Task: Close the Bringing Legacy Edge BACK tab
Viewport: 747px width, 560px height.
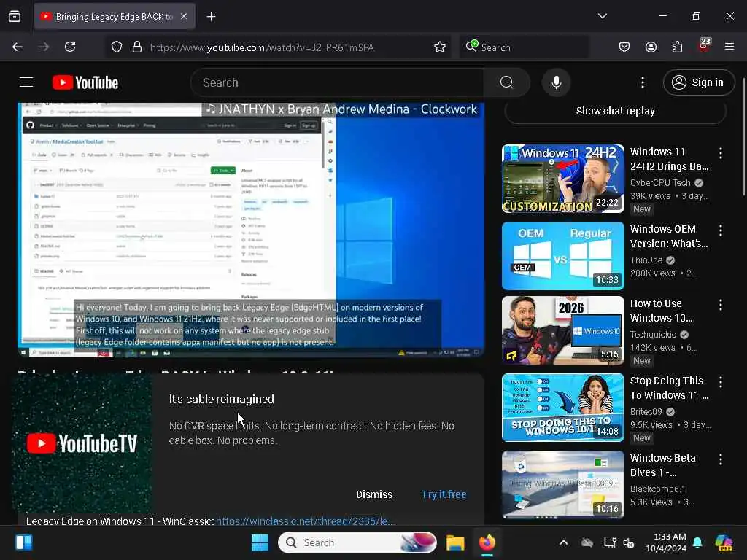Action: 184,17
